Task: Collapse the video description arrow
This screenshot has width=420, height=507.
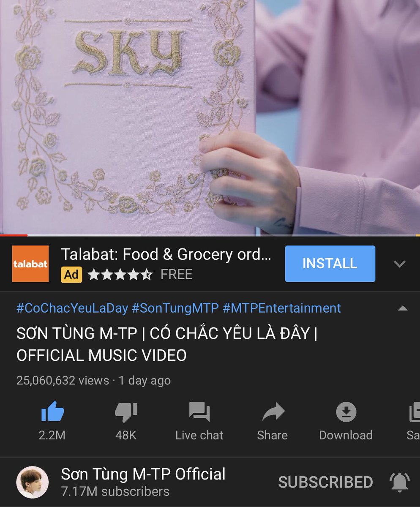Action: [x=403, y=308]
